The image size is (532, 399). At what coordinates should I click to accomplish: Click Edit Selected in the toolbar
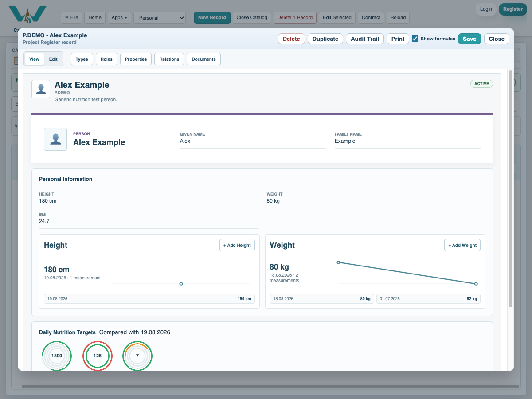[337, 18]
